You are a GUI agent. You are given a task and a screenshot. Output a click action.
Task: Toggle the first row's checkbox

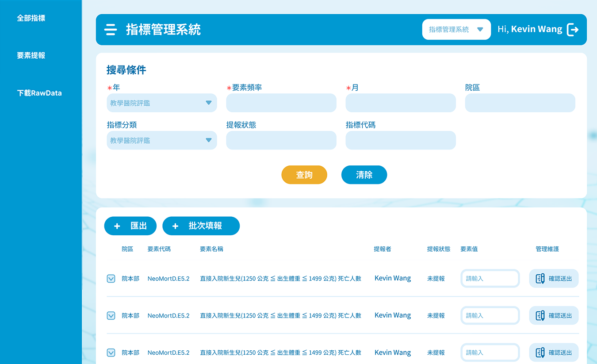[x=111, y=279]
